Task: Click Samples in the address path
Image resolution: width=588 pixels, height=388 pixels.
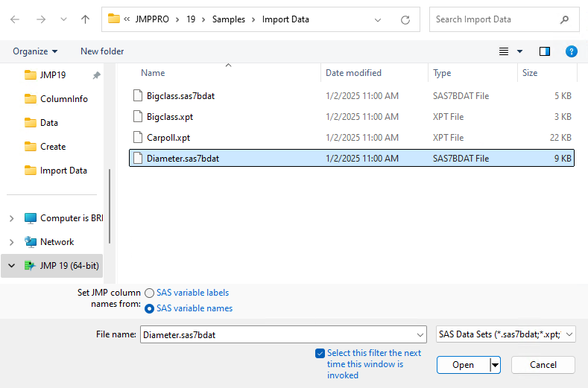Action: click(x=228, y=19)
